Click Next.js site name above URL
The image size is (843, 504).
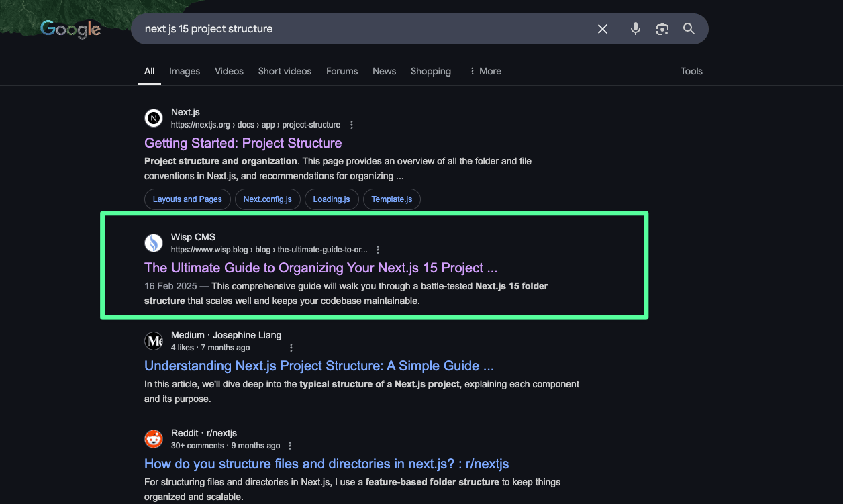(x=185, y=112)
